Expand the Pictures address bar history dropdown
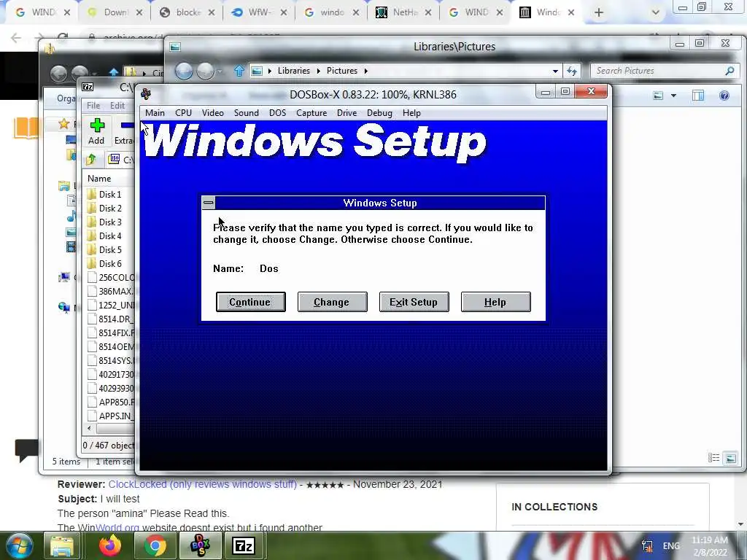747x560 pixels. coord(555,71)
